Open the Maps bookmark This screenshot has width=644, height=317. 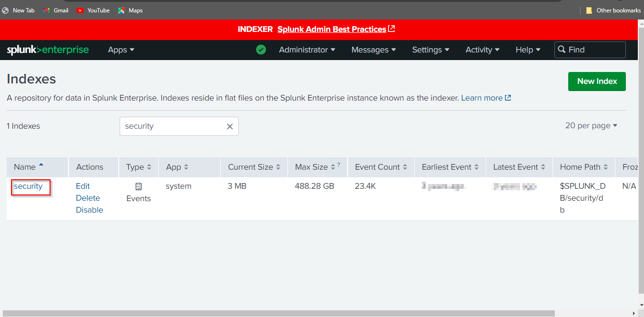pyautogui.click(x=130, y=10)
